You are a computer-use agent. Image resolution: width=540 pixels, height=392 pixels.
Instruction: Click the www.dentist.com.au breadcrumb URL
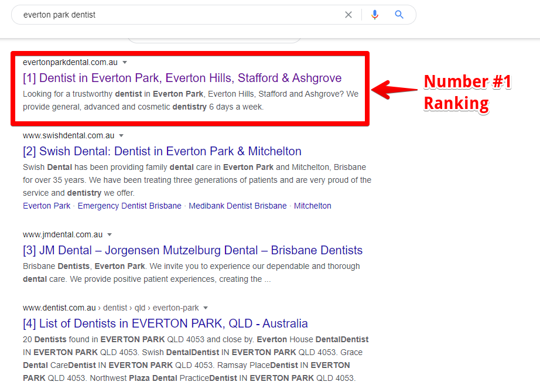click(x=59, y=308)
